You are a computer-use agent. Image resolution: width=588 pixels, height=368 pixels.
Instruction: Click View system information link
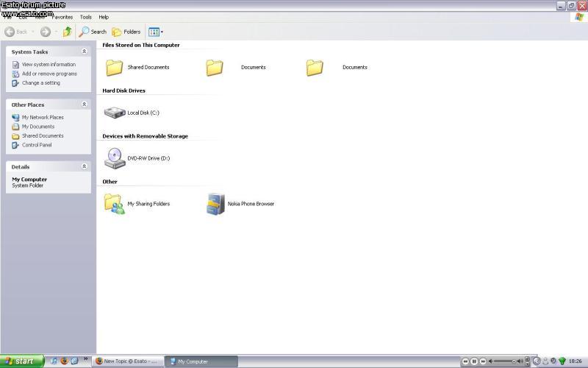click(x=49, y=65)
